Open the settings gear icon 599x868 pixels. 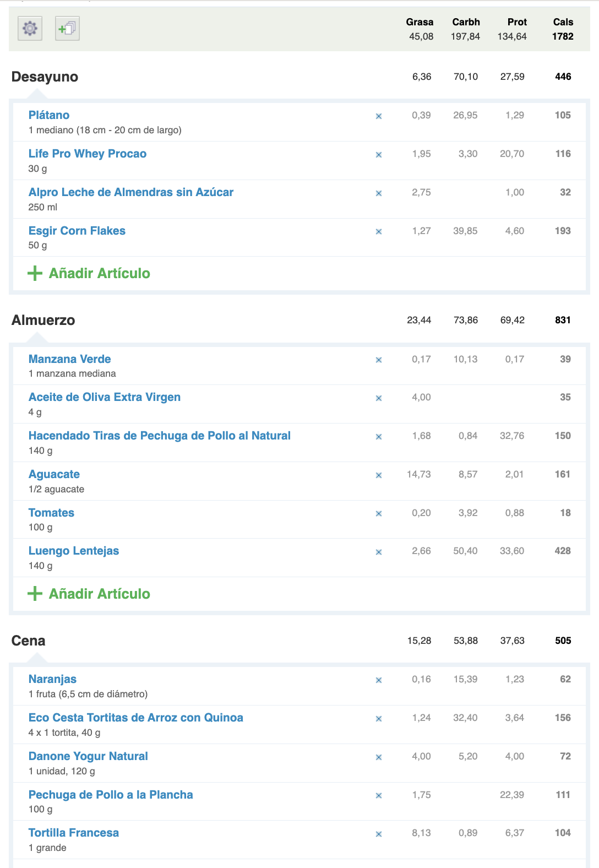(x=30, y=28)
